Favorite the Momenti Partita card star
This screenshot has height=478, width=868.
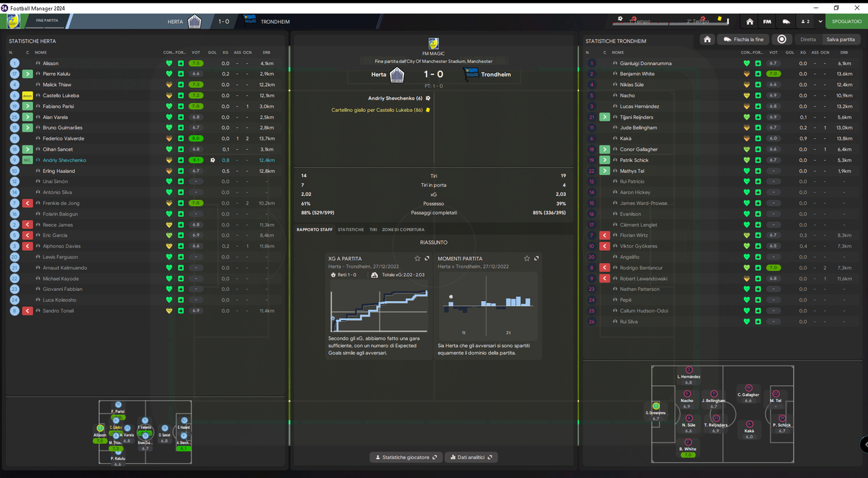click(x=527, y=258)
